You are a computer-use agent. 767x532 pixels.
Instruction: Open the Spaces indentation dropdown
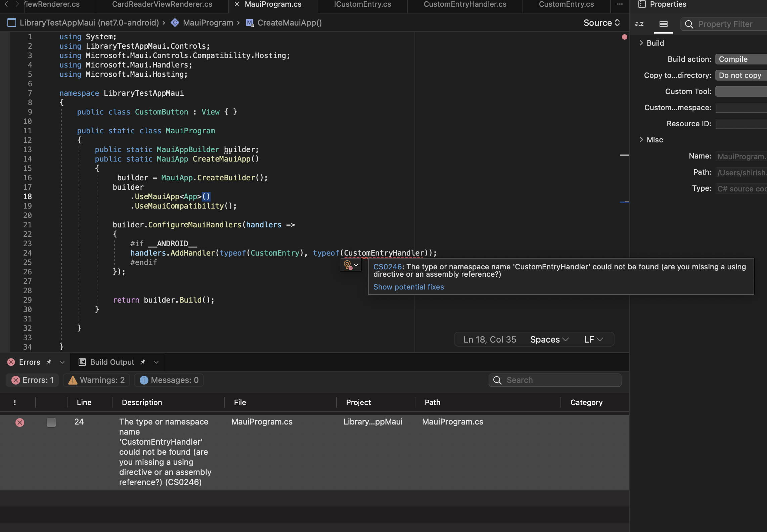click(x=549, y=340)
